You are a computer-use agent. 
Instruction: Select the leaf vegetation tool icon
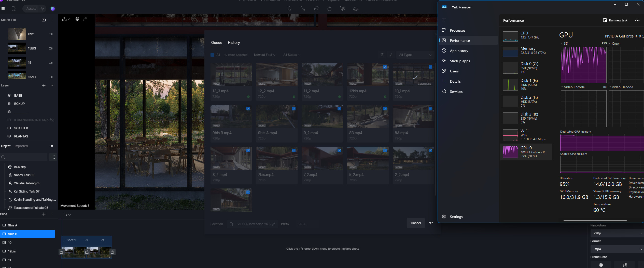click(x=316, y=9)
